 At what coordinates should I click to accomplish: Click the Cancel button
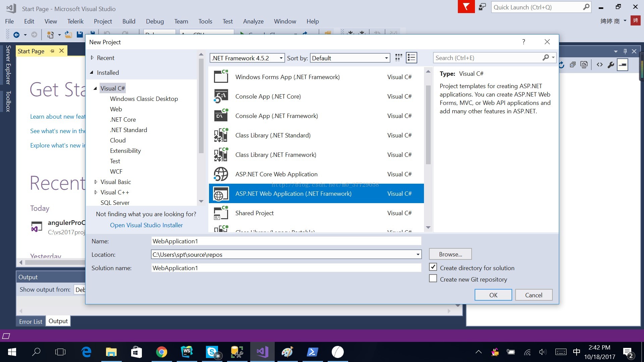[x=534, y=295]
